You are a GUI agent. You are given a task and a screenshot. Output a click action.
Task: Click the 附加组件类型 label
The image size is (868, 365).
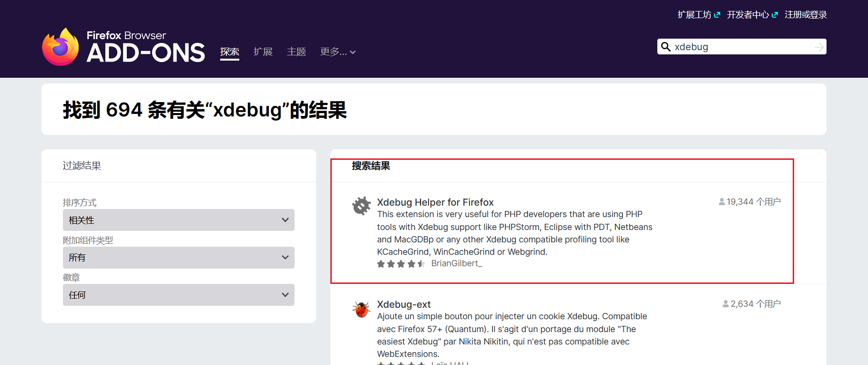(88, 240)
